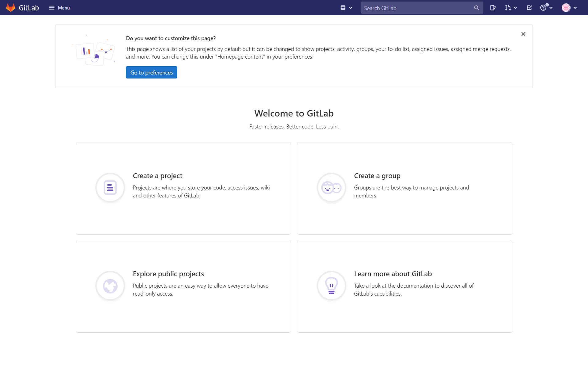This screenshot has height=390, width=588.
Task: Expand the help menu chevron
Action: coord(551,8)
